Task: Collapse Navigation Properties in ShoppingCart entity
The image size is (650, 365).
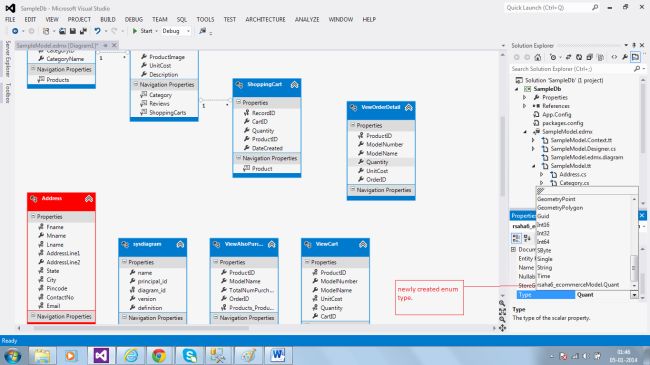Action: (238, 158)
